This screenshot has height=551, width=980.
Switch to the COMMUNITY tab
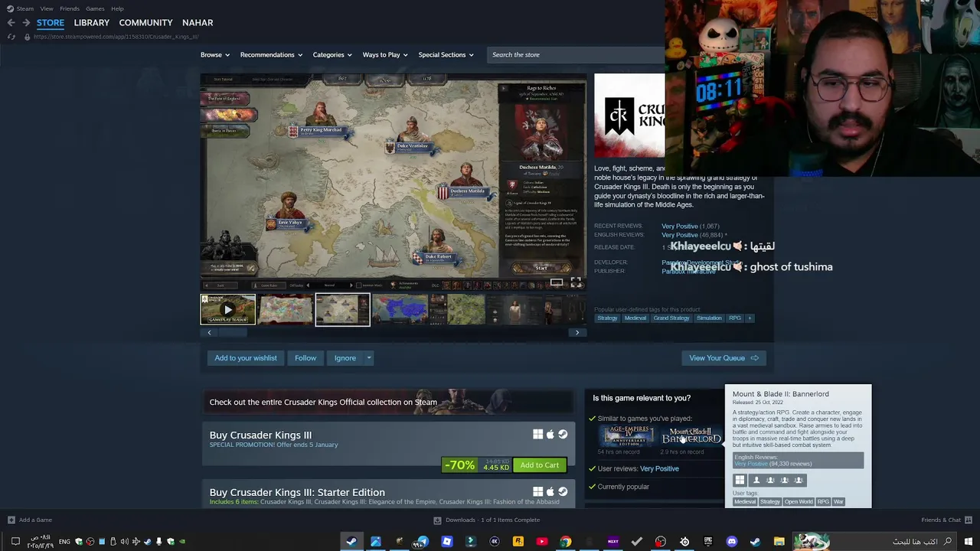145,22
